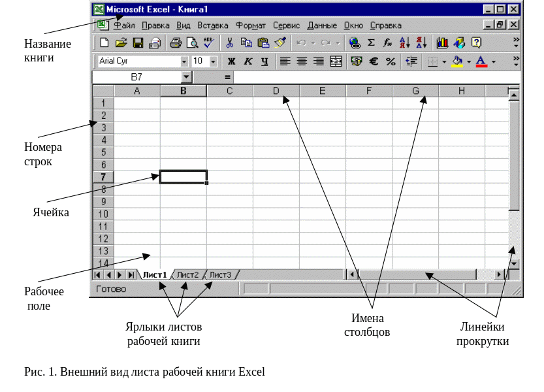Open the Arial Cyr font dropdown
The height and width of the screenshot is (392, 544).
tap(184, 61)
